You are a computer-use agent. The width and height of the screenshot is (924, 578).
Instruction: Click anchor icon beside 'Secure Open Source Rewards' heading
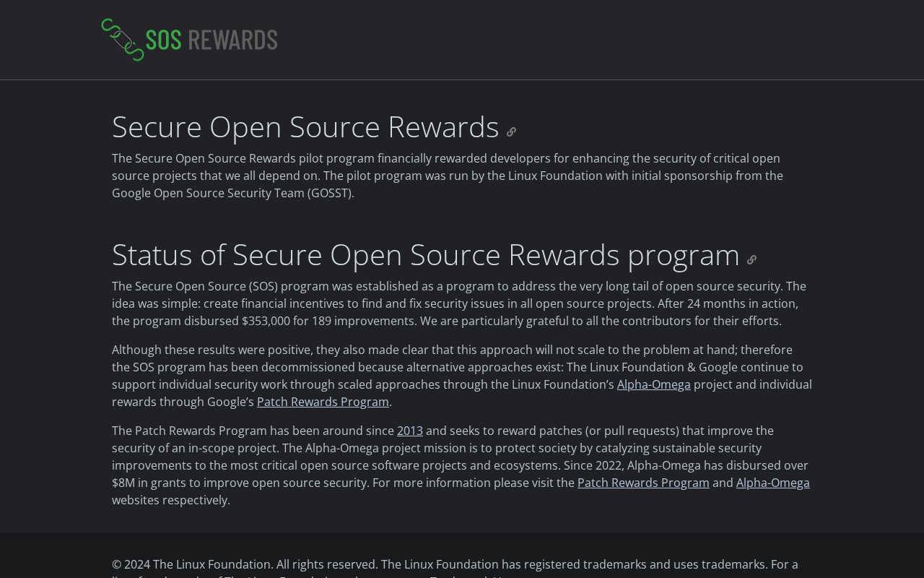511,132
